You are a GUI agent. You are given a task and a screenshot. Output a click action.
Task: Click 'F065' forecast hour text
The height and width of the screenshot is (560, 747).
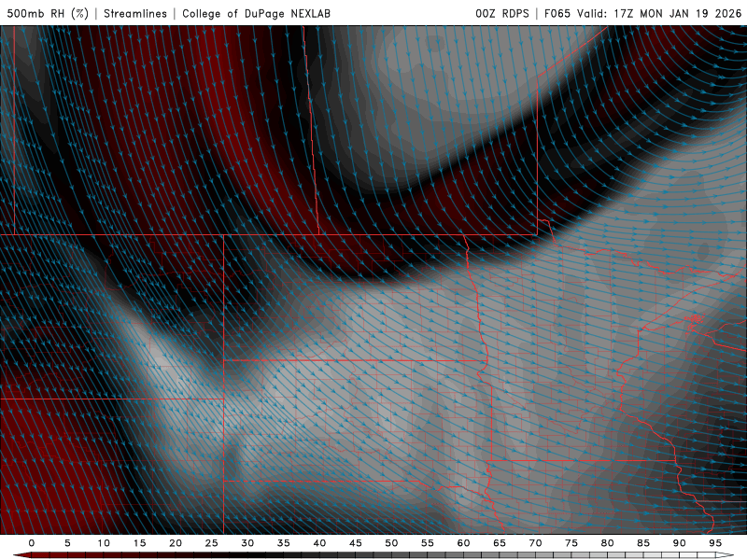click(557, 13)
